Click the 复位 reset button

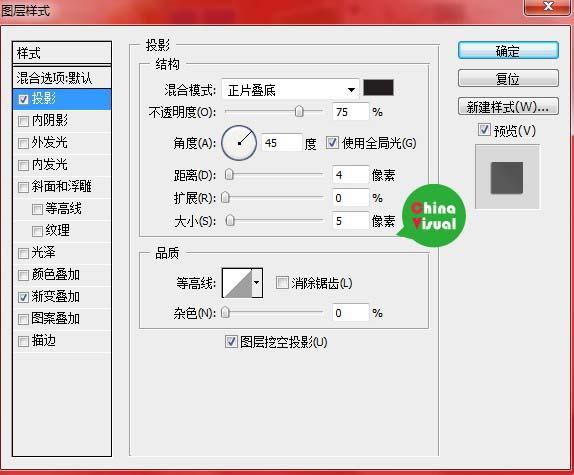click(x=508, y=78)
